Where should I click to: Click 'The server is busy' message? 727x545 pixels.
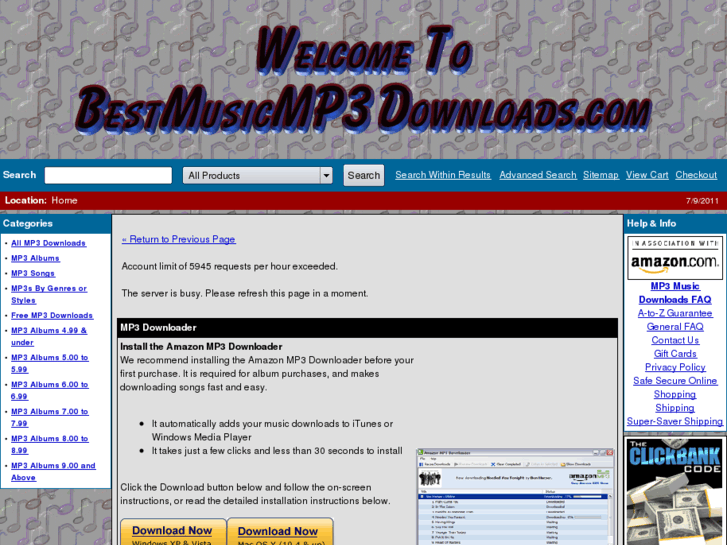coord(245,293)
